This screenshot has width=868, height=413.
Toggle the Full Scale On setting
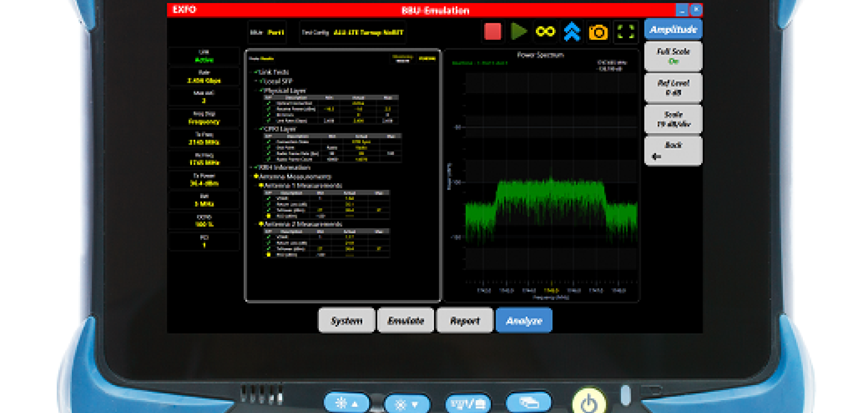coord(673,56)
